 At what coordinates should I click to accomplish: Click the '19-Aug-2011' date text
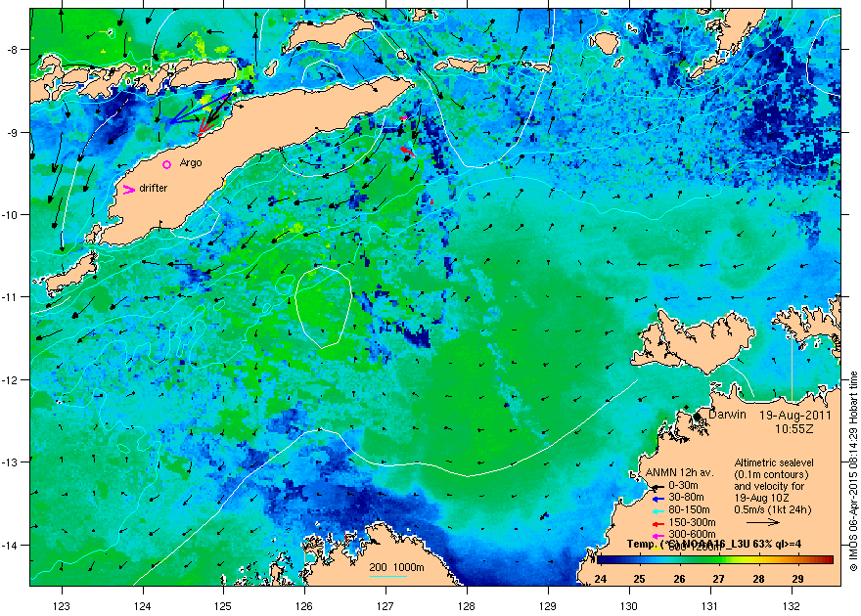click(795, 416)
